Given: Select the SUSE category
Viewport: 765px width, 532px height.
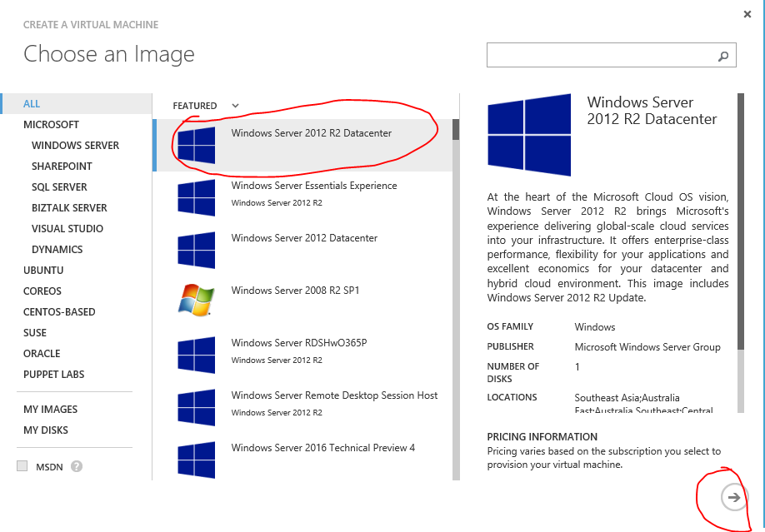Looking at the screenshot, I should pyautogui.click(x=35, y=333).
